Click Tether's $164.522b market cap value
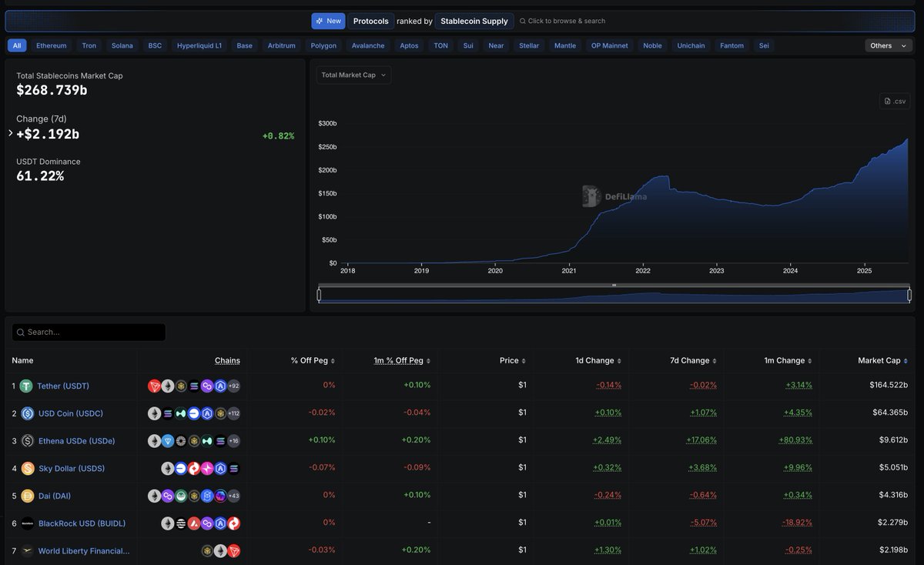924x565 pixels. (x=889, y=385)
